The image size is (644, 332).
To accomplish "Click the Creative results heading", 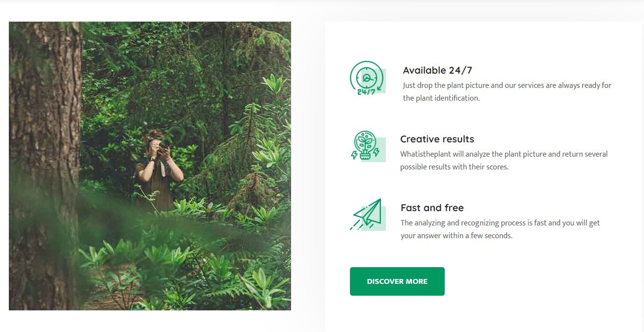I will pos(437,139).
